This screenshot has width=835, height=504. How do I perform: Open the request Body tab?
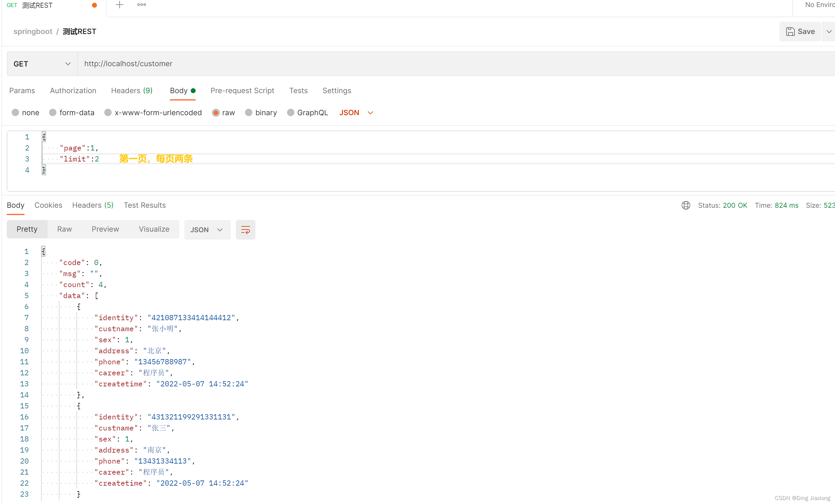pyautogui.click(x=182, y=90)
